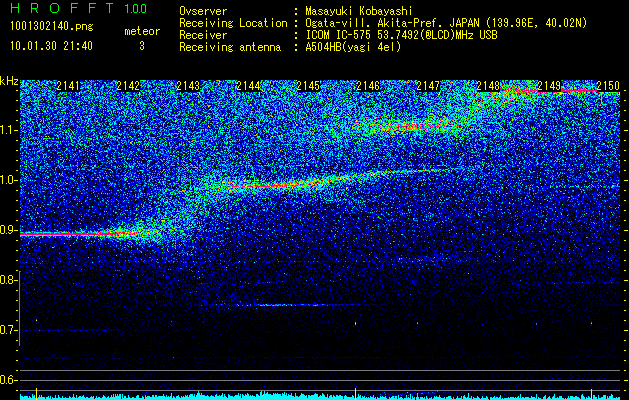Image resolution: width=629 pixels, height=400 pixels.
Task: Select the file name 1001302140.png
Action: [x=52, y=27]
